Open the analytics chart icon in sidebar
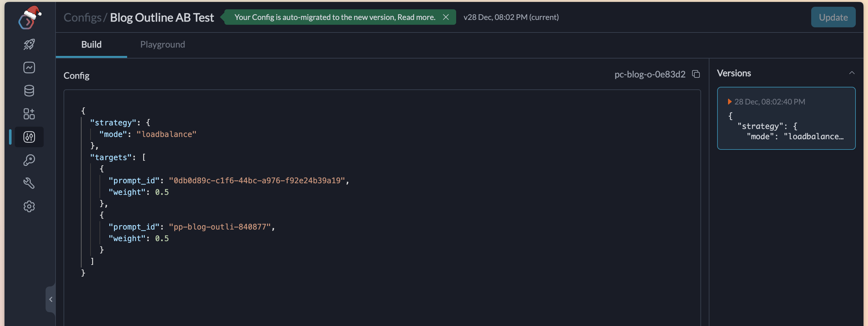This screenshot has width=868, height=326. 29,68
